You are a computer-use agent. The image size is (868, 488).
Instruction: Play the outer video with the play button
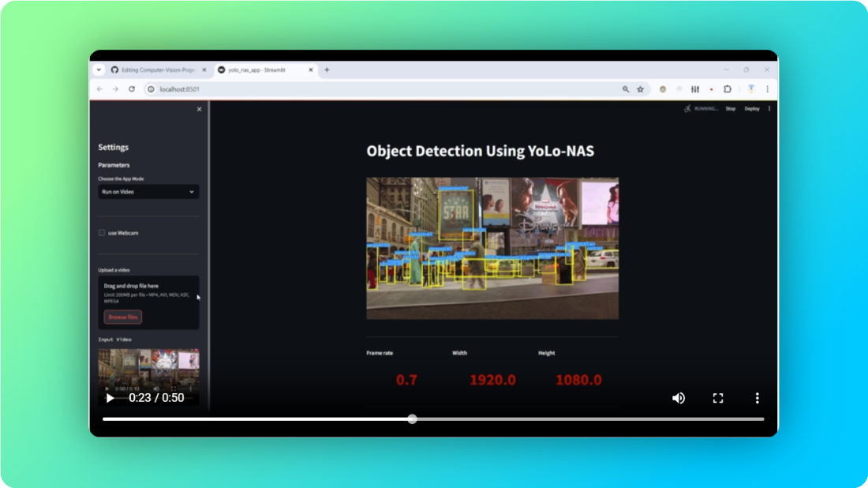pyautogui.click(x=110, y=398)
